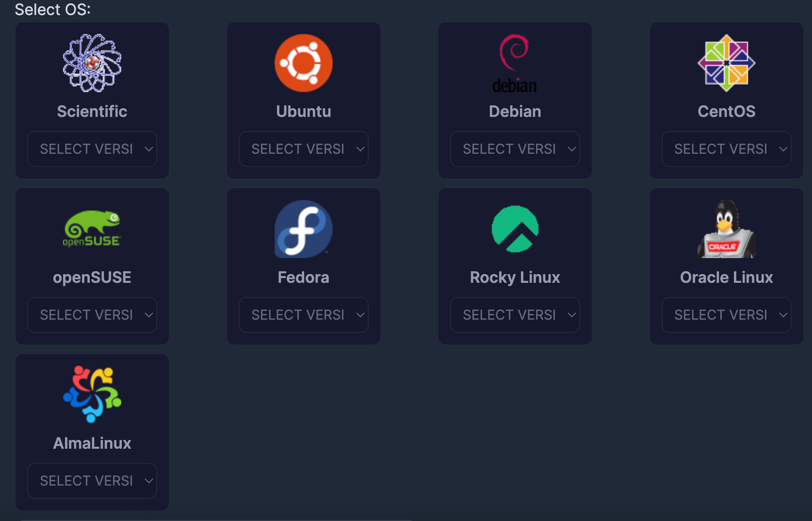This screenshot has width=812, height=521.
Task: Click the Scientific Linux logo
Action: (92, 63)
